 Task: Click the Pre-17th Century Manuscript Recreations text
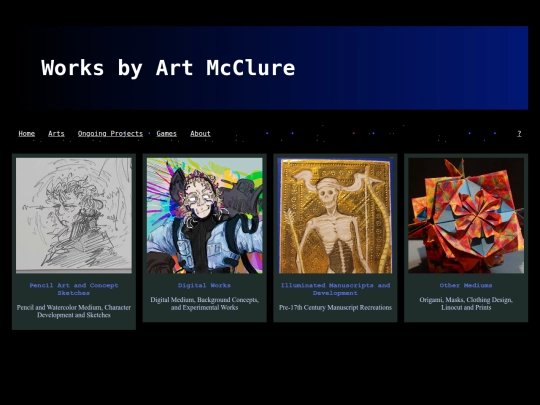coord(335,307)
